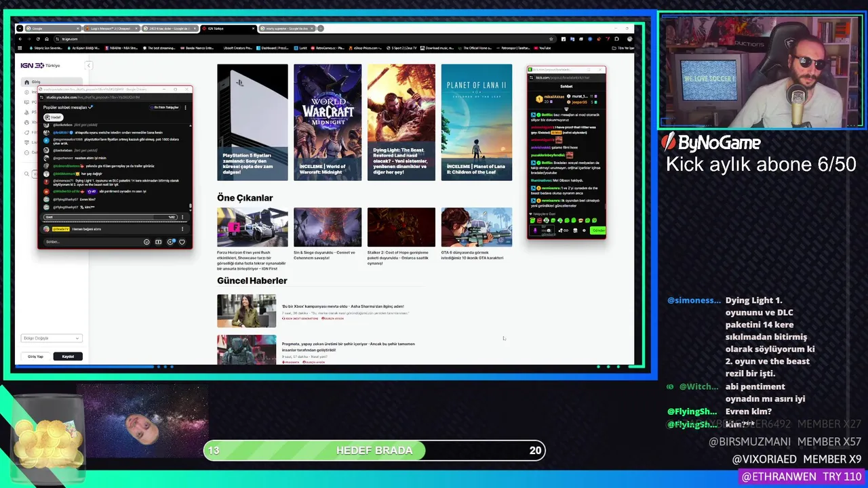868x488 pixels.
Task: Click the shop icon in Kick chat bar
Action: (x=575, y=230)
